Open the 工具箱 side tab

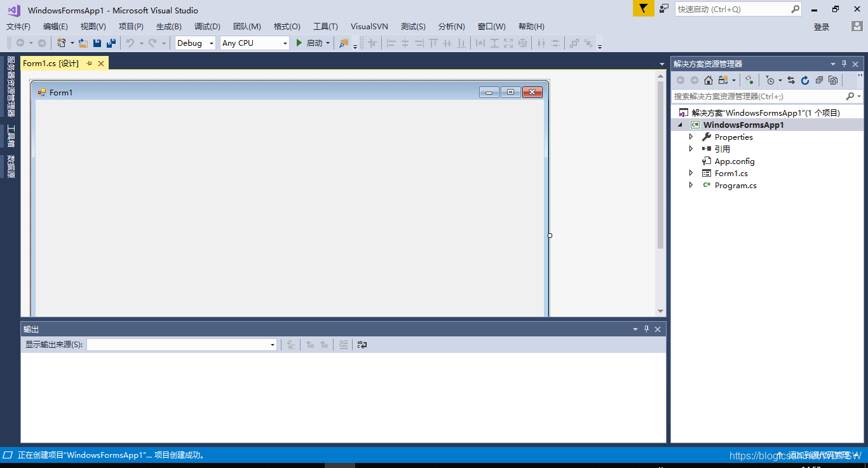point(10,136)
